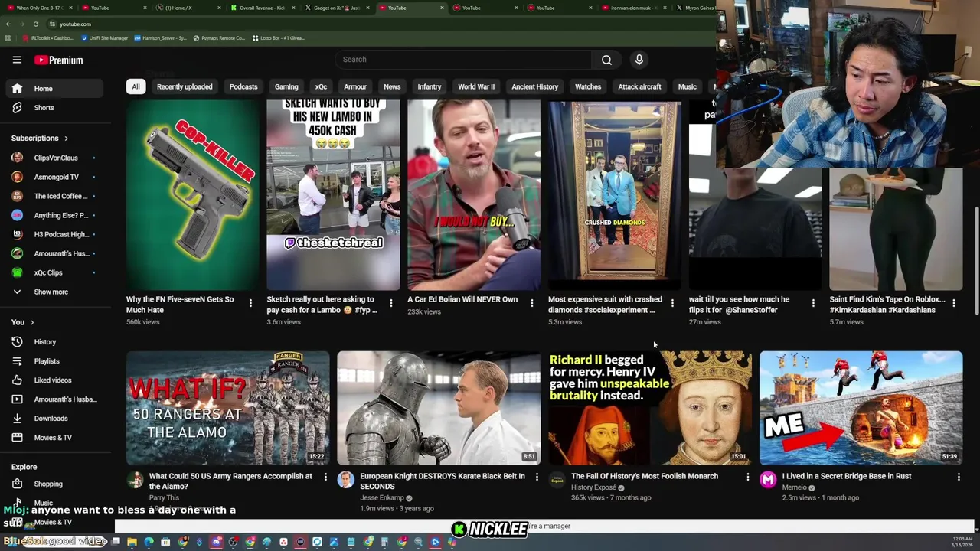Open the Richard II monarch thumbnail

[650, 408]
